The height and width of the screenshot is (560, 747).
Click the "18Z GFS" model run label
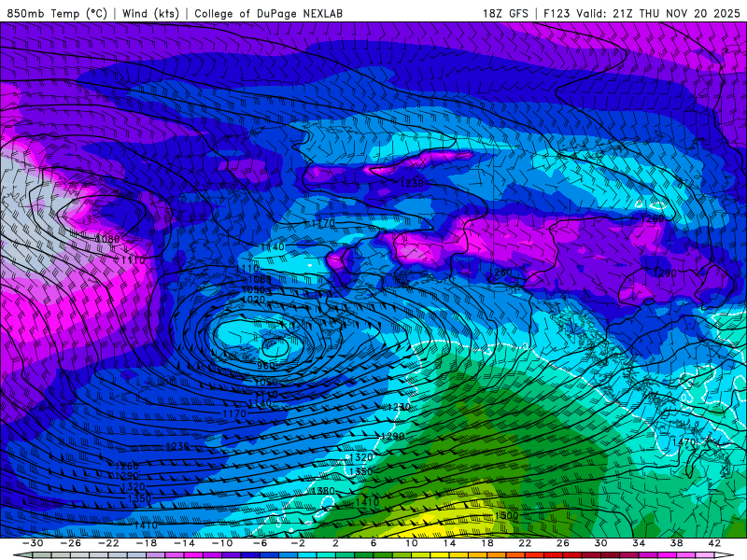(x=505, y=13)
